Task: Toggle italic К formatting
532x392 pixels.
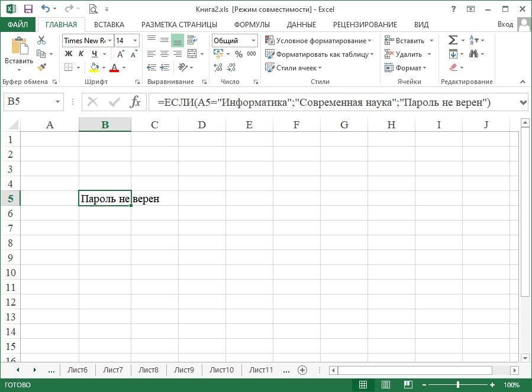Action: (x=81, y=54)
